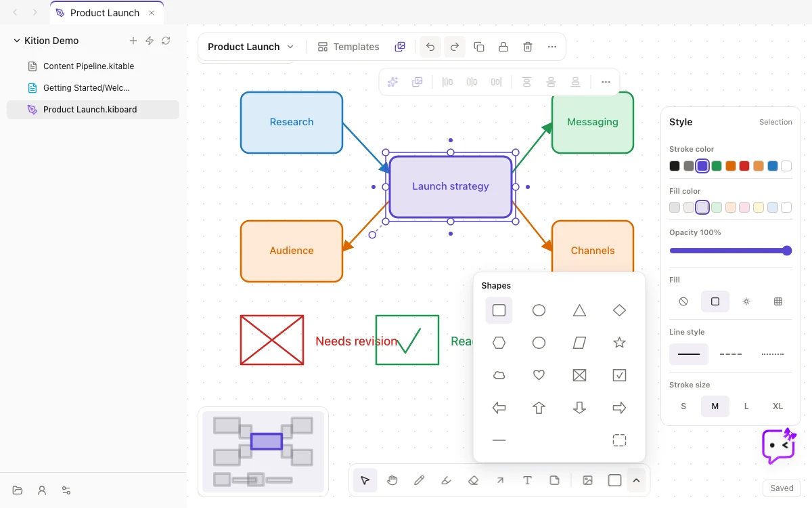
Task: Set fill style to hatch grid pattern
Action: pyautogui.click(x=778, y=301)
